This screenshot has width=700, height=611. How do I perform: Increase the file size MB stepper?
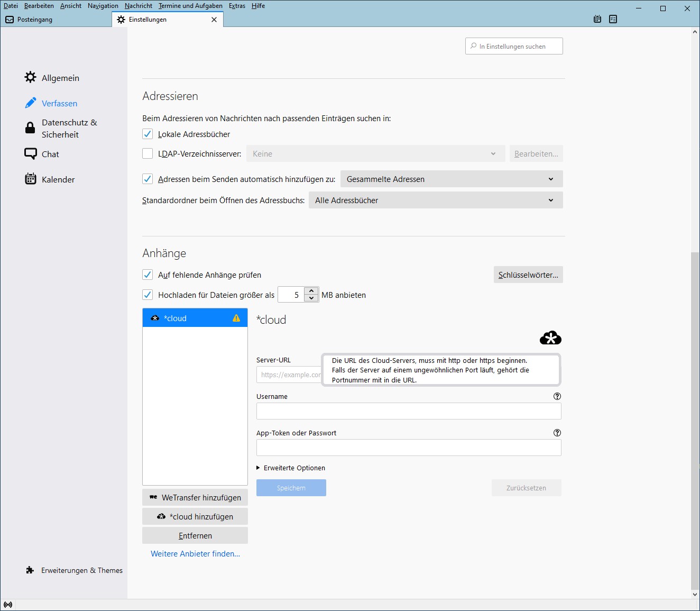312,291
